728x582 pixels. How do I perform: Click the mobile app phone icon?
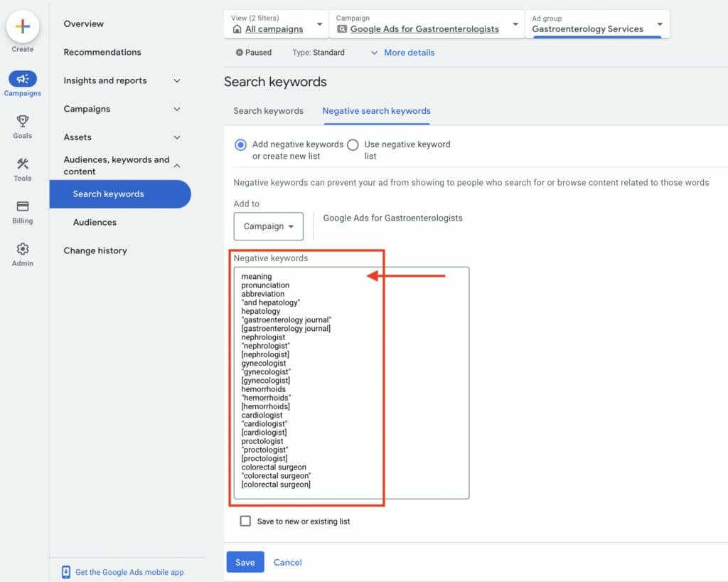66,572
